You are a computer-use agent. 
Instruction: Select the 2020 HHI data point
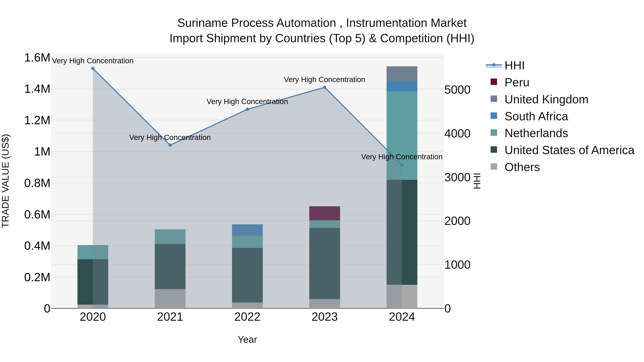(93, 68)
